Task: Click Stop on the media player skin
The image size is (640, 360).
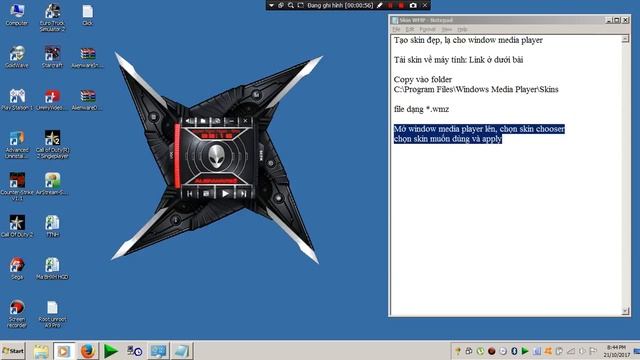Action: click(207, 194)
